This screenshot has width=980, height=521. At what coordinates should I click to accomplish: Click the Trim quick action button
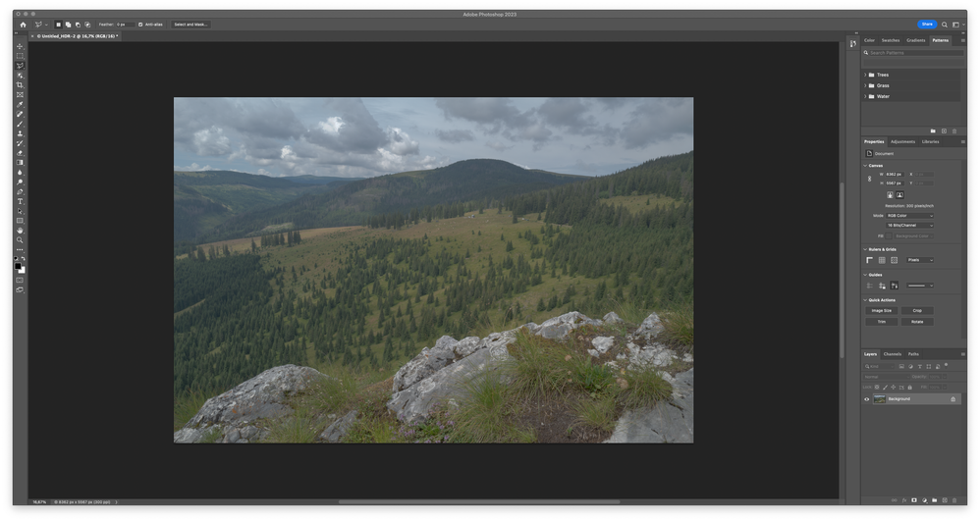882,322
